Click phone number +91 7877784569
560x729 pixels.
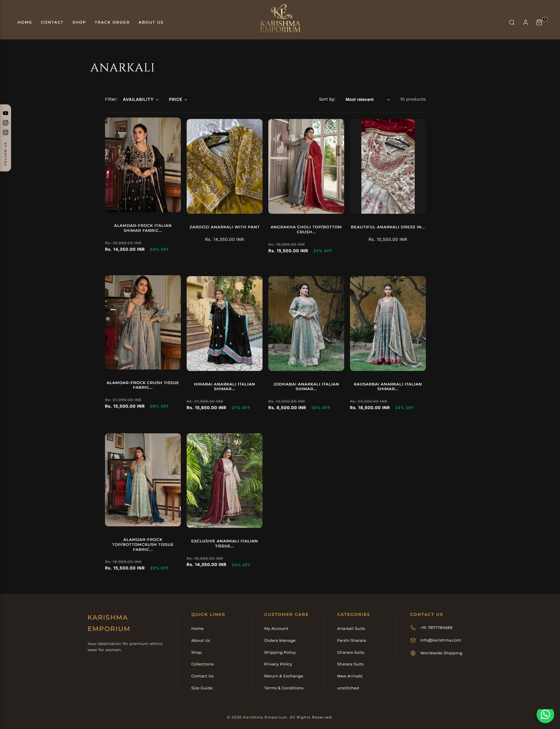pyautogui.click(x=436, y=628)
